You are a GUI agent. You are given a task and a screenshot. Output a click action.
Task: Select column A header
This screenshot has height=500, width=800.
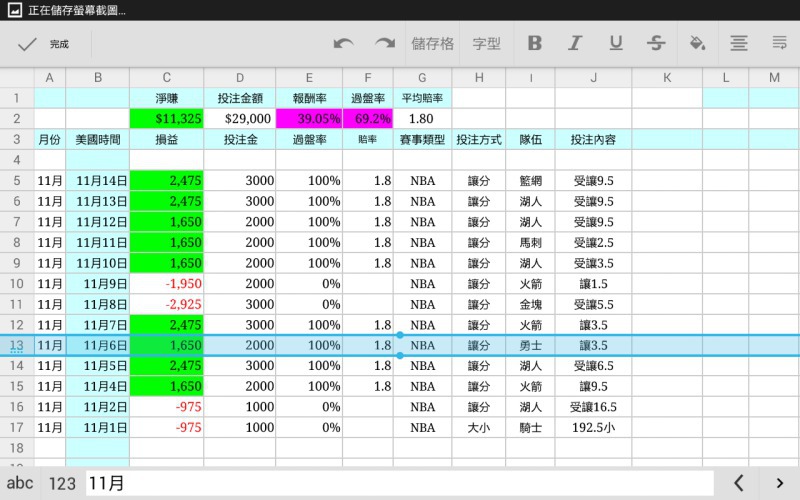49,78
